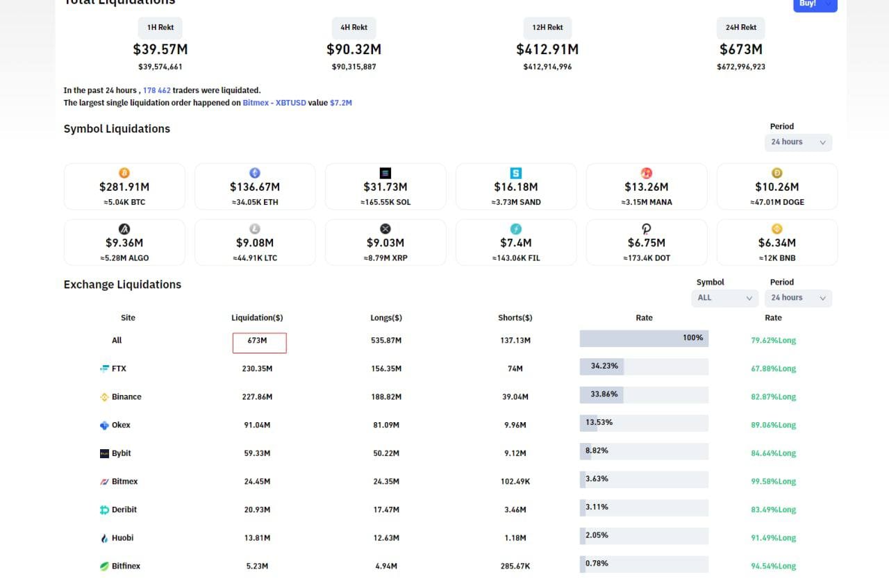Image resolution: width=889 pixels, height=588 pixels.
Task: Click the Huobi exchange logo
Action: click(x=105, y=538)
